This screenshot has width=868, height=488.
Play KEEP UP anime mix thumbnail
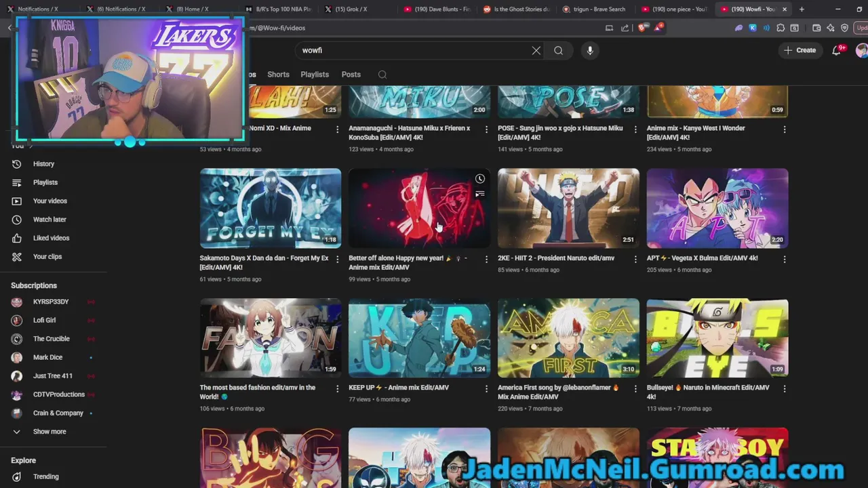(x=419, y=338)
